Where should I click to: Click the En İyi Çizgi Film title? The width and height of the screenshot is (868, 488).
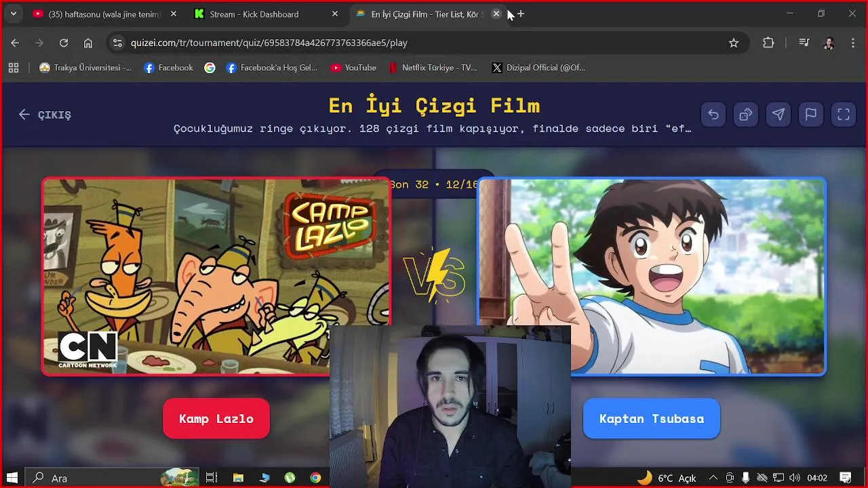(x=434, y=106)
